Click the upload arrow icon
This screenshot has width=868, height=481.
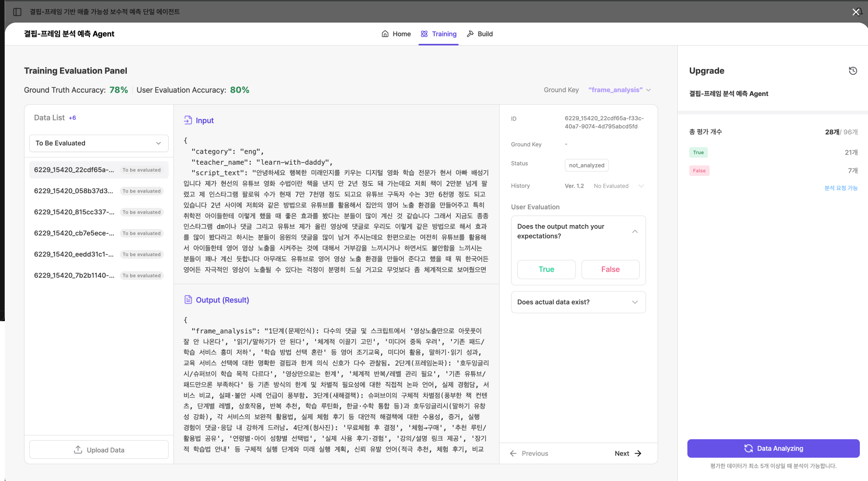78,450
